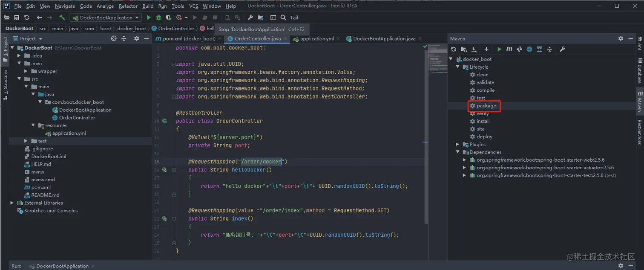Open Search Everywhere magnifier icon
The height and width of the screenshot is (270, 644).
283,17
